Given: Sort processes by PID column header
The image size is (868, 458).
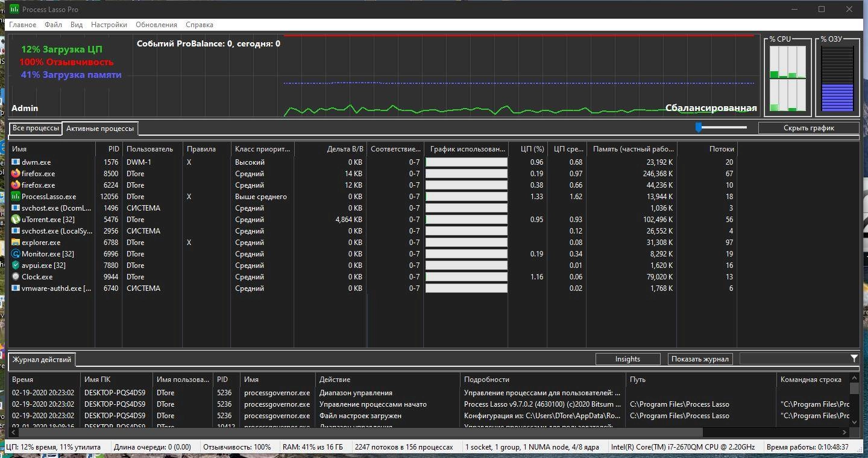Looking at the screenshot, I should point(109,148).
